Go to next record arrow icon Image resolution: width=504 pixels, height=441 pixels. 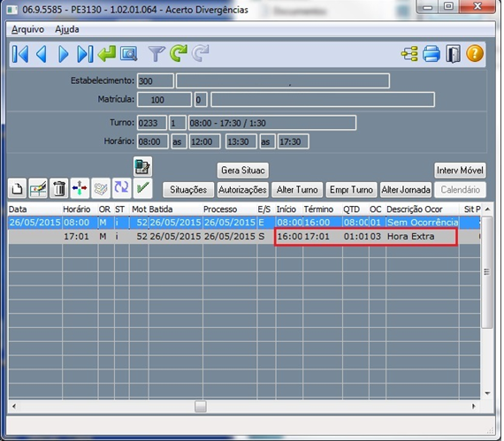click(x=64, y=54)
